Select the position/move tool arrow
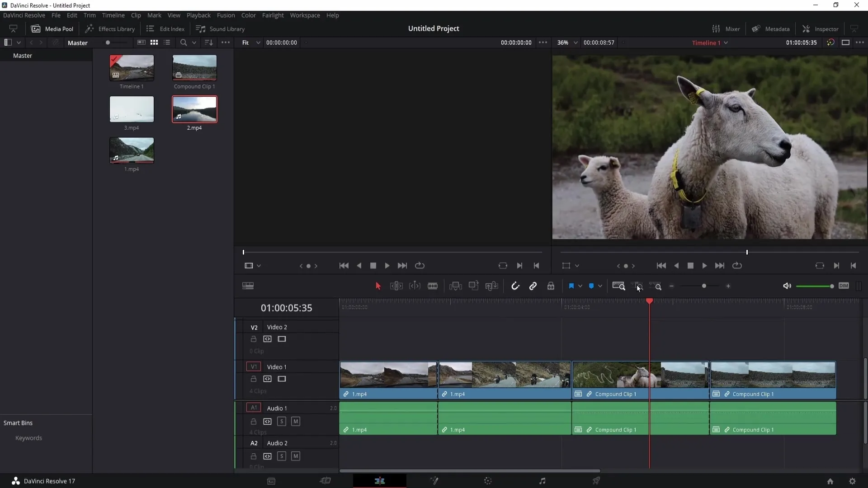This screenshot has height=488, width=868. tap(377, 286)
